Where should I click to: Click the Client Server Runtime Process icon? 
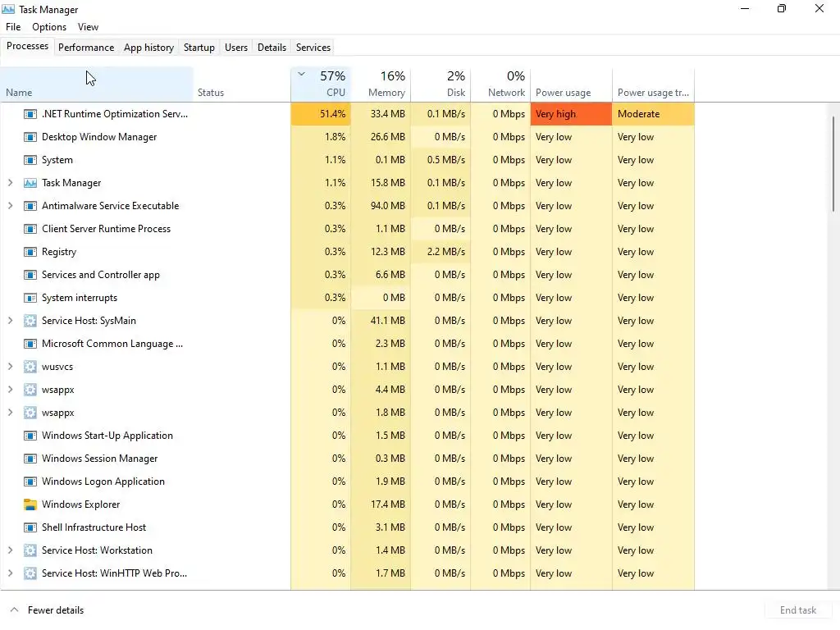pyautogui.click(x=30, y=230)
